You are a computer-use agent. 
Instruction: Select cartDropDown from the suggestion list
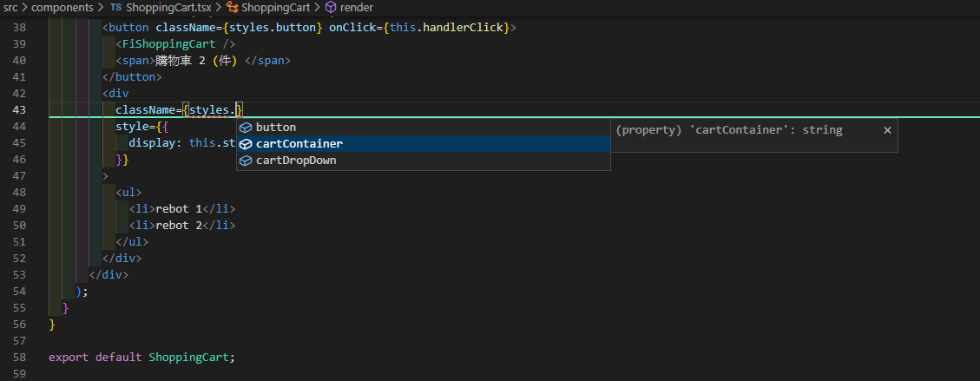point(296,161)
